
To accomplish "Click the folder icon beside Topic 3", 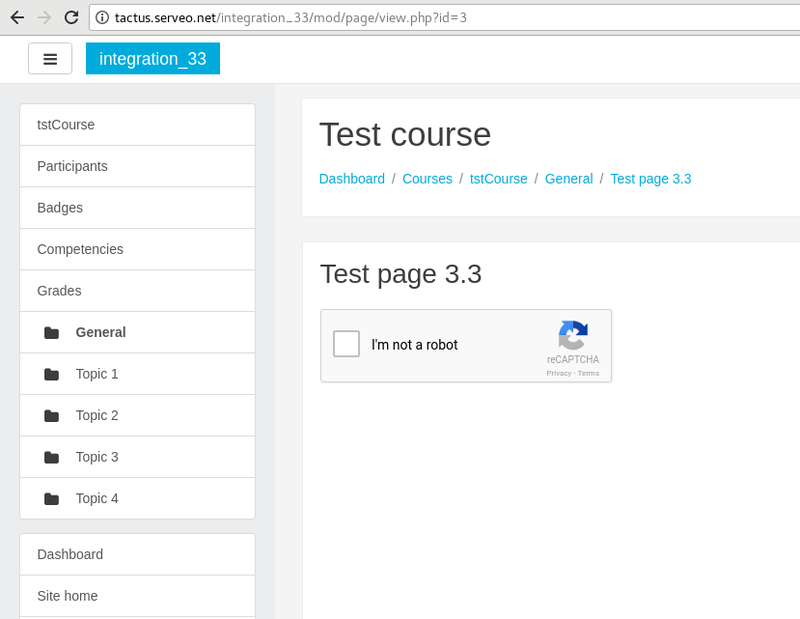I will pos(52,458).
